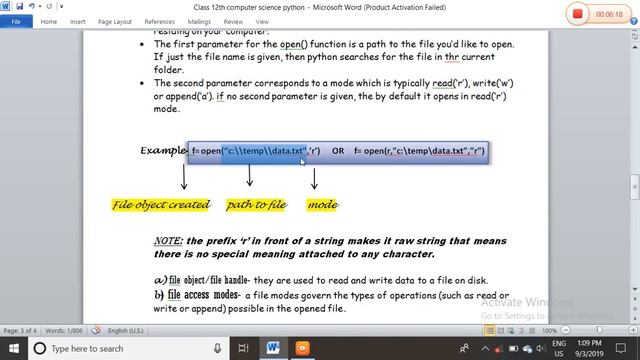Viewport: 640px width, 360px height.
Task: Save the document with the Save icon
Action: tap(19, 7)
